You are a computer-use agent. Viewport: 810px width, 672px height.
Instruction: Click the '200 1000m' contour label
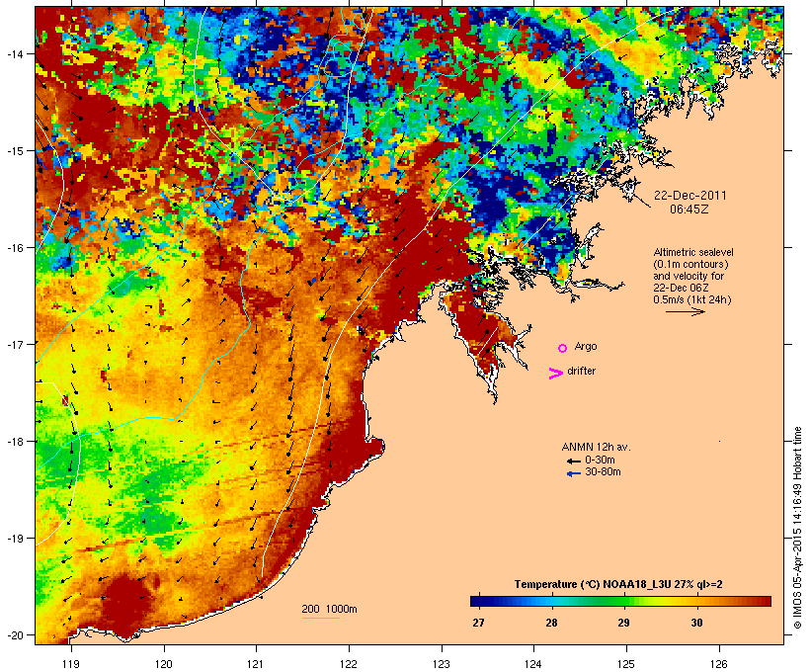click(329, 609)
